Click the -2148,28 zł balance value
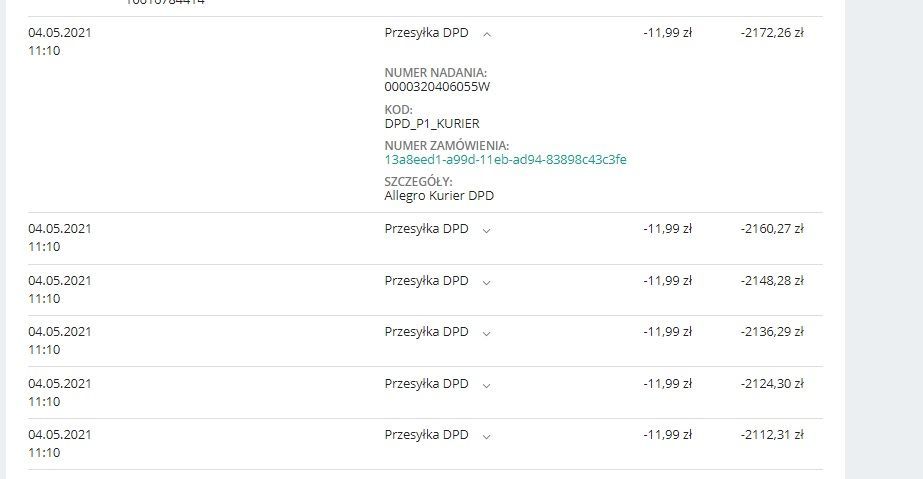923x479 pixels. (x=772, y=281)
